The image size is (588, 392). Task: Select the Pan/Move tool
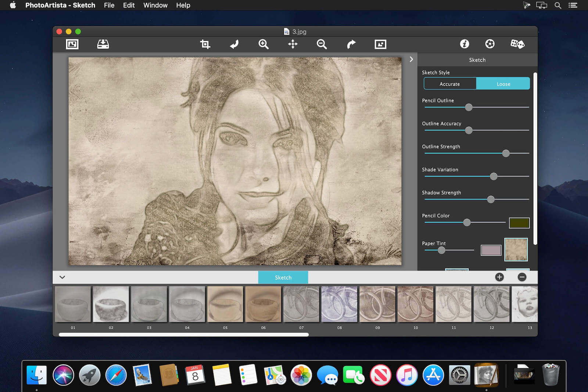[x=292, y=44]
